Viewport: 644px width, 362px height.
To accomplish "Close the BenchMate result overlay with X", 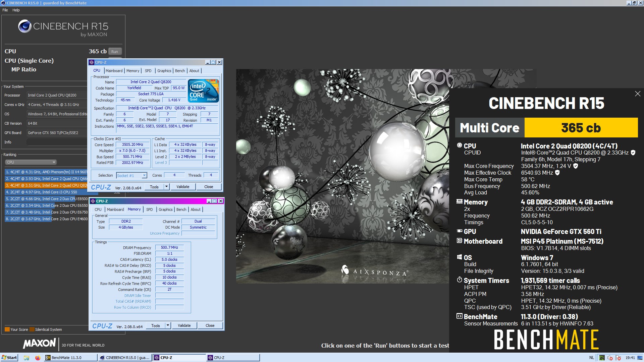I will [638, 94].
